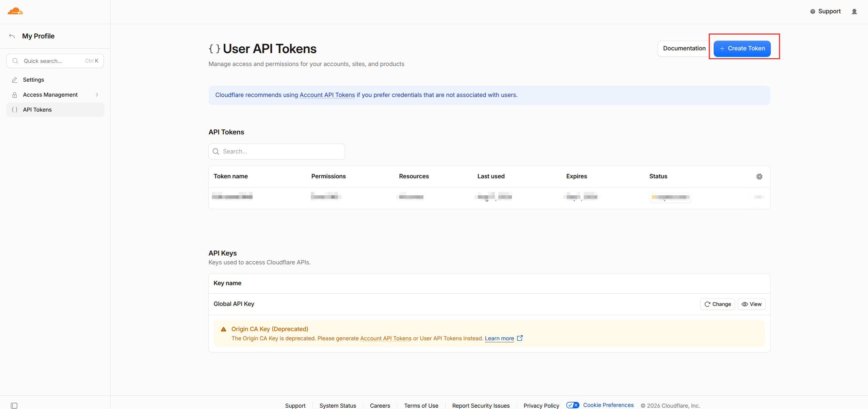Open Cookie Preferences link

point(608,405)
